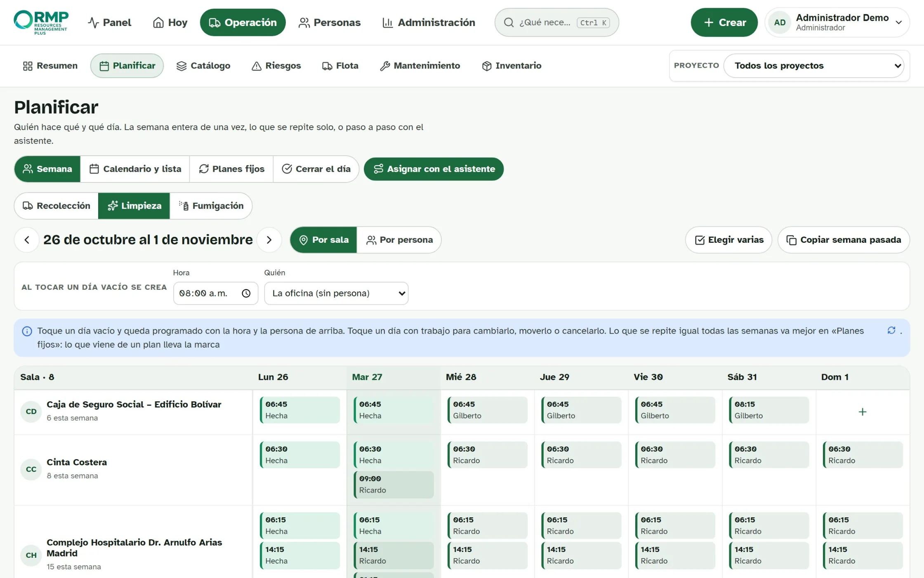Open Mantenimiento subtab
924x578 pixels.
[x=420, y=66]
